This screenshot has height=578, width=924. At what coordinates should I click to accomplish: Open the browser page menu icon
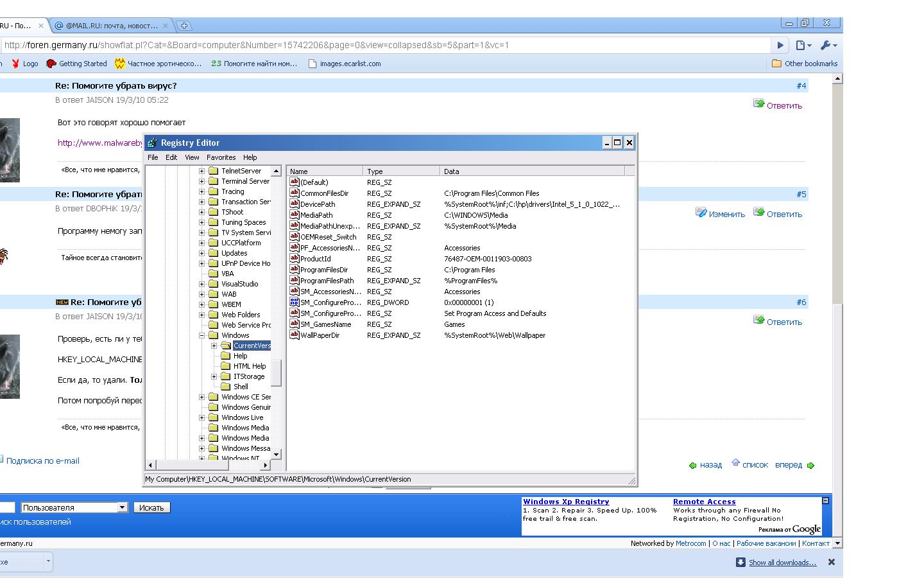coord(803,45)
